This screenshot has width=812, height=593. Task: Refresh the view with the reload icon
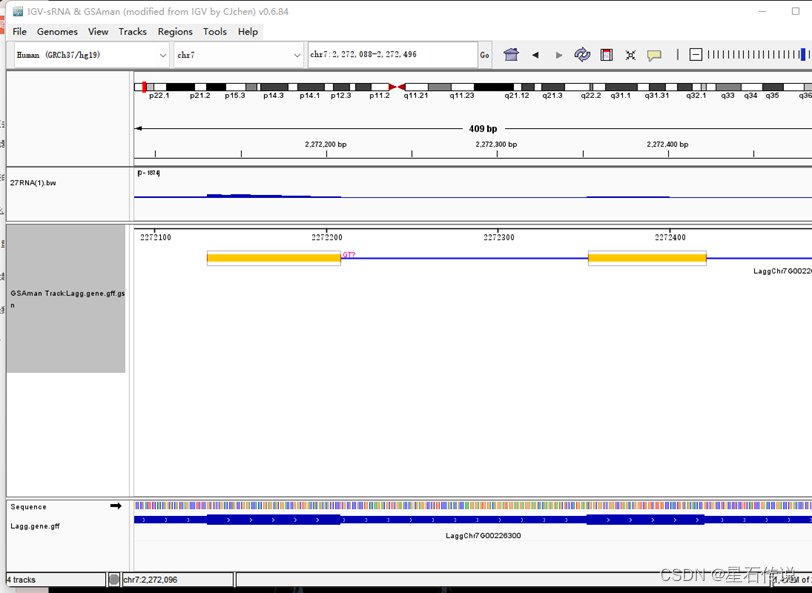(582, 54)
